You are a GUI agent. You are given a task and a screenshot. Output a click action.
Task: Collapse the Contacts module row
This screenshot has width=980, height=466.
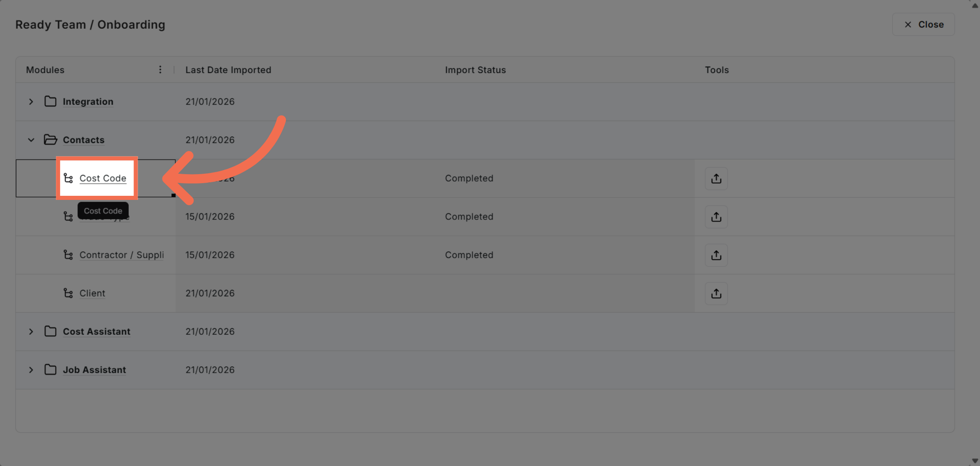[x=31, y=139]
